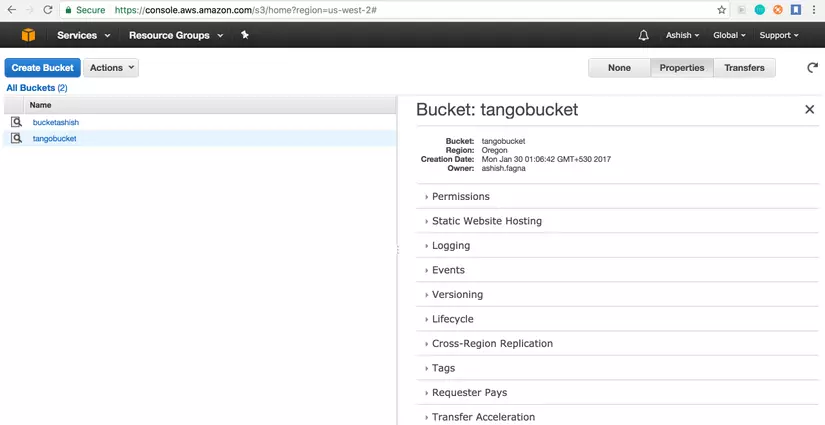Select the None view toggle
The width and height of the screenshot is (825, 425).
click(619, 68)
